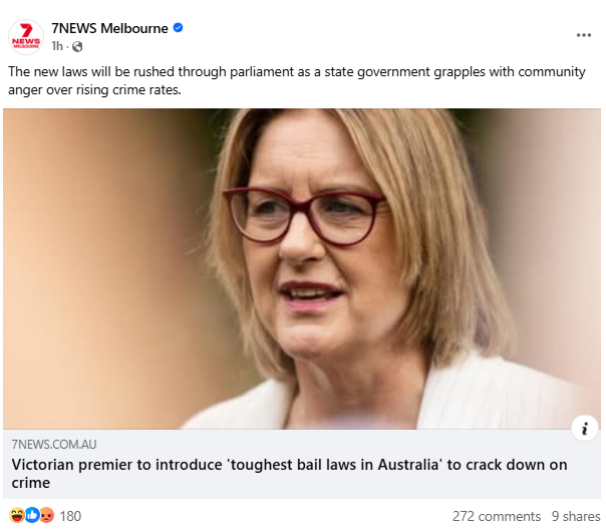Expand the 272 comments
This screenshot has width=606, height=530.
tap(496, 516)
